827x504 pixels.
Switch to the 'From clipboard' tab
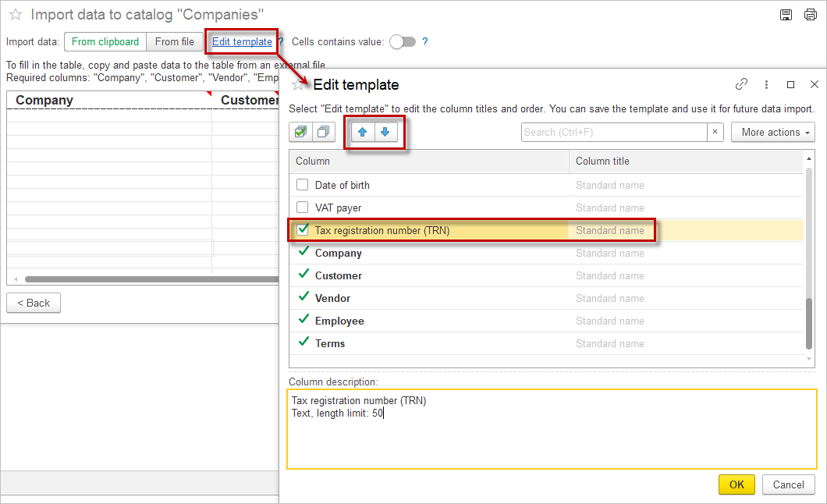click(105, 41)
